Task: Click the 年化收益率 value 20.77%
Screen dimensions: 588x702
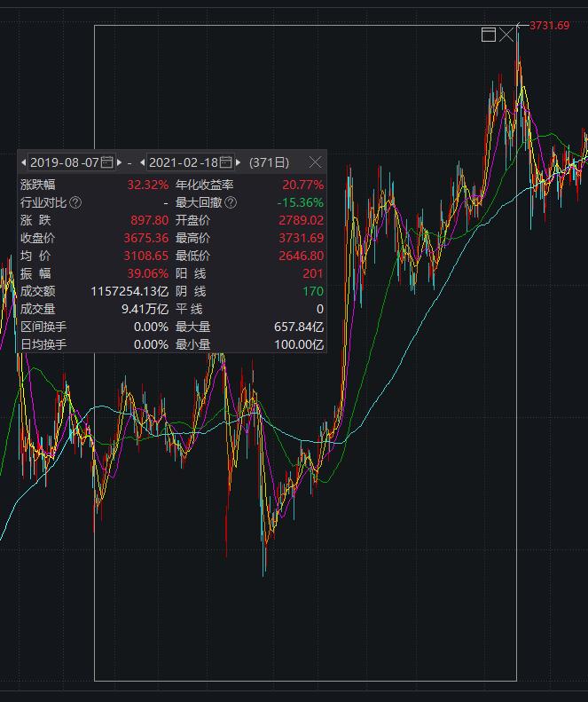Action: click(x=302, y=185)
